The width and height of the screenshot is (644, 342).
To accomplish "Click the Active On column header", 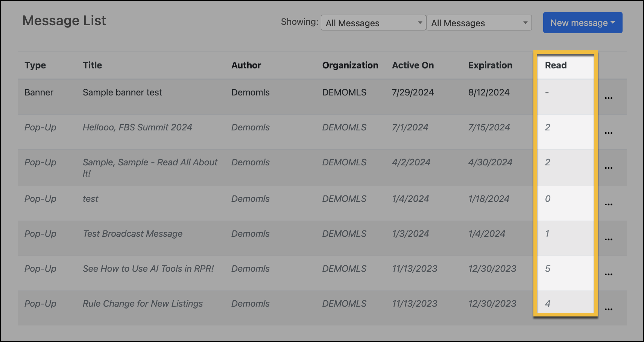I will pyautogui.click(x=413, y=65).
